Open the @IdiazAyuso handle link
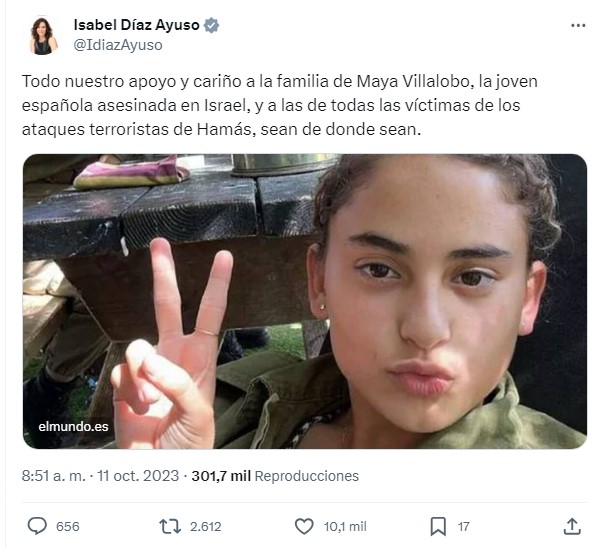The image size is (602, 549). (118, 45)
